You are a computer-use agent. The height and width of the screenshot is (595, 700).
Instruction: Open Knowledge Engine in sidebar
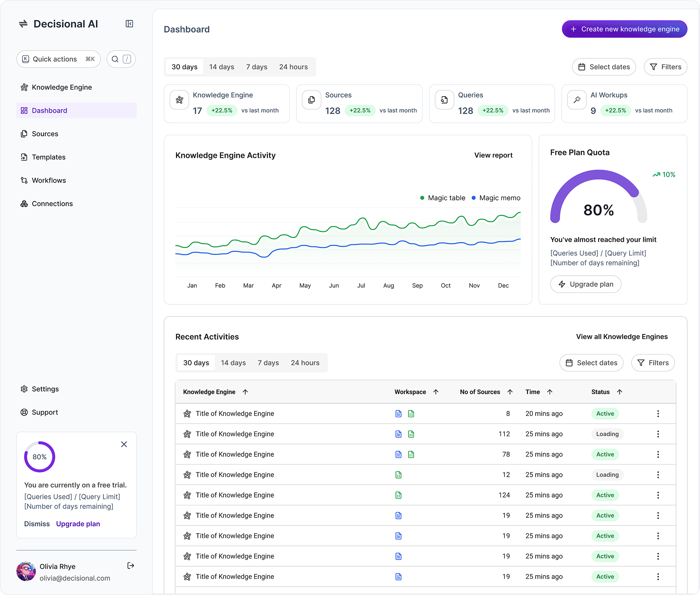(x=77, y=87)
